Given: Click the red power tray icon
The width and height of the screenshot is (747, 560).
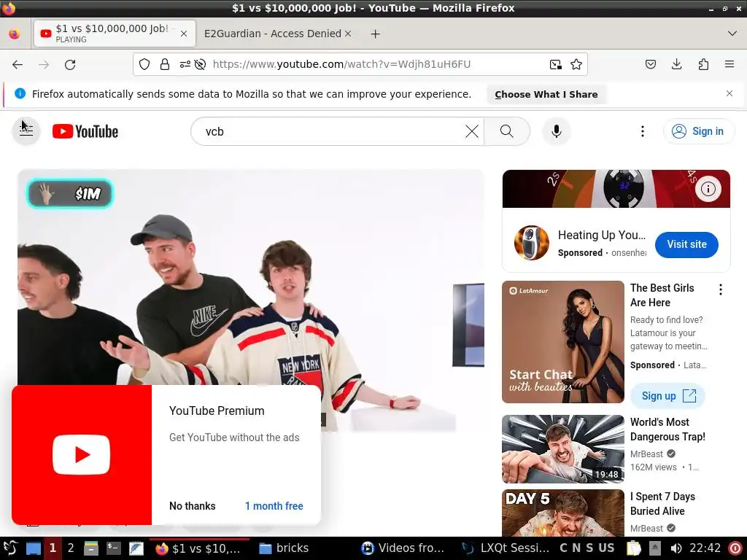Looking at the screenshot, I should (x=736, y=548).
